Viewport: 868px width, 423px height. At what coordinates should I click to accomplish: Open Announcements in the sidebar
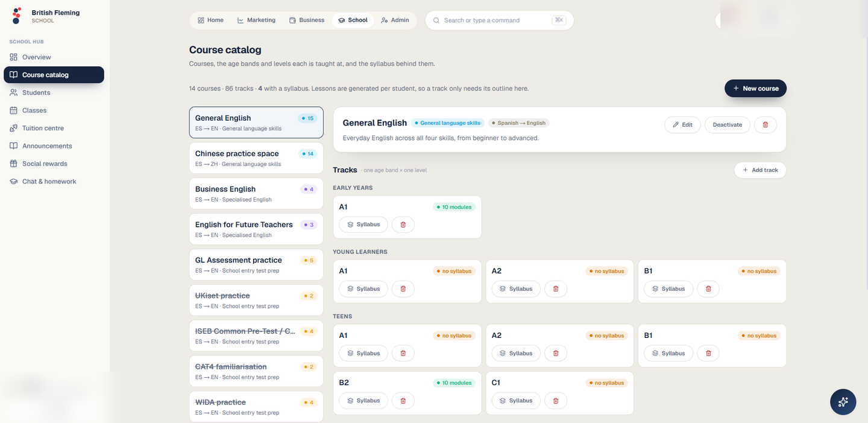pos(54,146)
